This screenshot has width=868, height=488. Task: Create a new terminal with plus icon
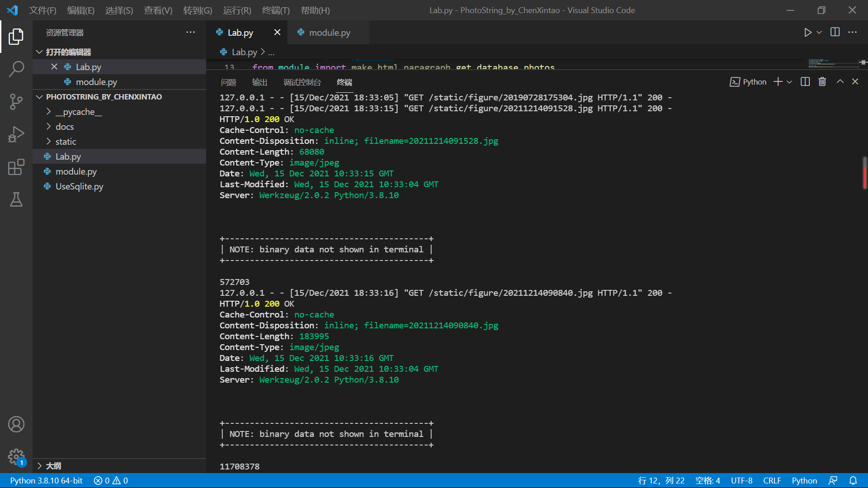click(778, 82)
